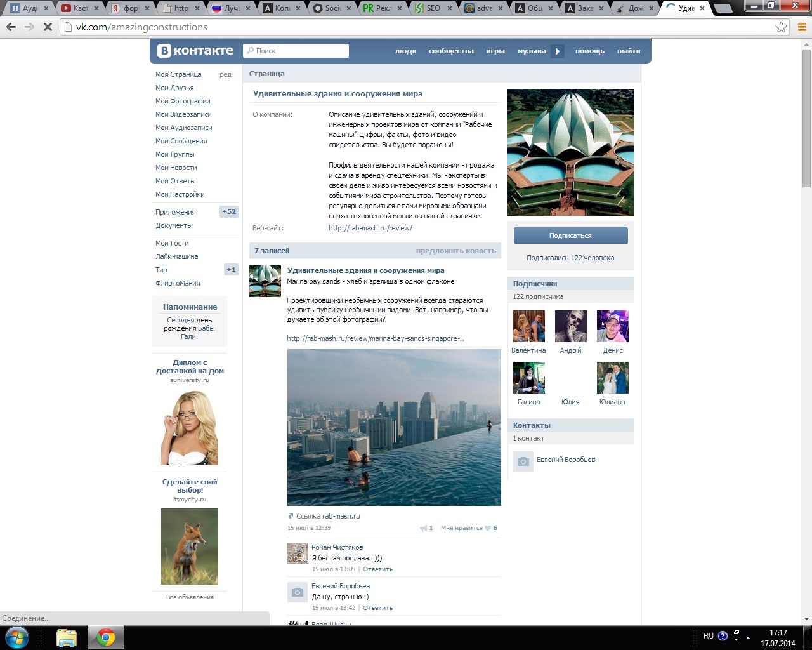The image size is (812, 650).
Task: Switch to the 'Реклама' PR tab
Action: [383, 8]
